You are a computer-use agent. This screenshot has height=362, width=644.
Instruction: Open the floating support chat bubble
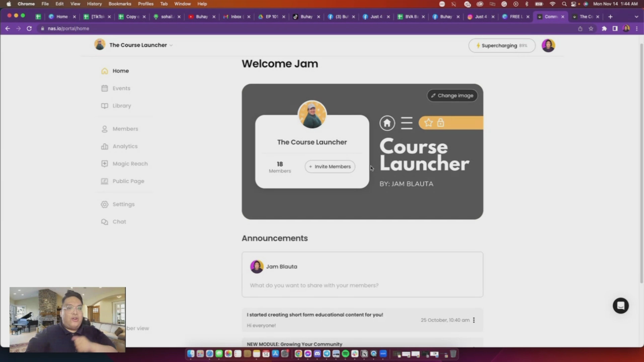[x=621, y=306]
